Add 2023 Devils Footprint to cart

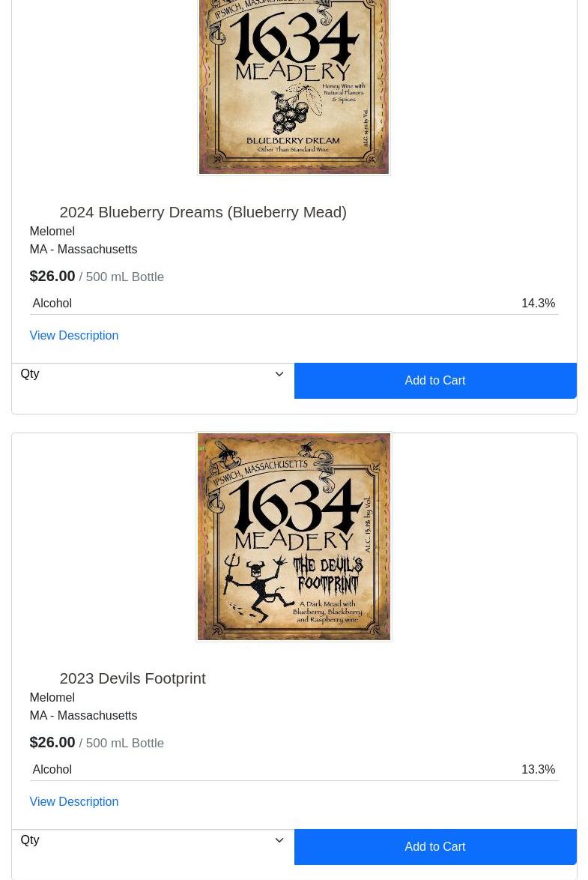[435, 847]
